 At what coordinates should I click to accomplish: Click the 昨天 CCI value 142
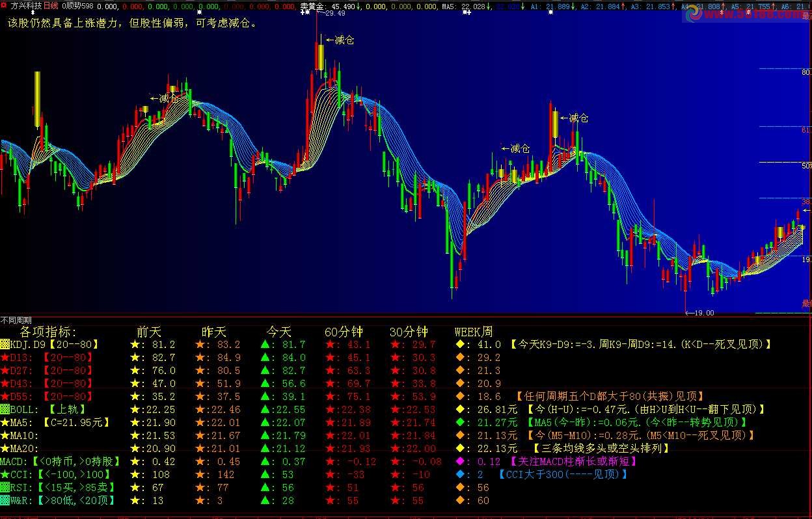click(226, 475)
